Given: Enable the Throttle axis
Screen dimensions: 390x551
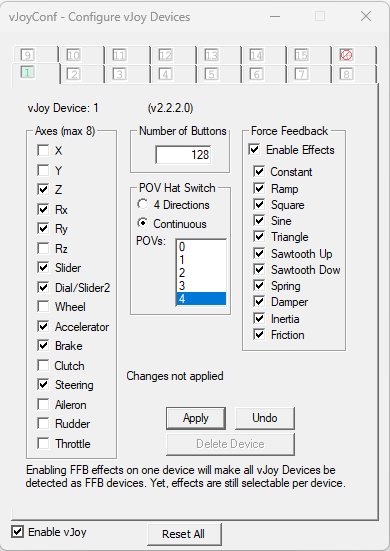Looking at the screenshot, I should 43,443.
